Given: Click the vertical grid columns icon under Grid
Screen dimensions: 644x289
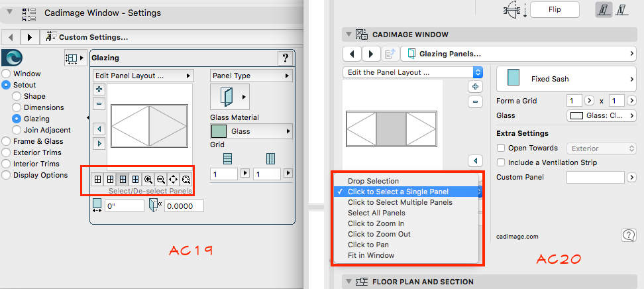Looking at the screenshot, I should 270,158.
